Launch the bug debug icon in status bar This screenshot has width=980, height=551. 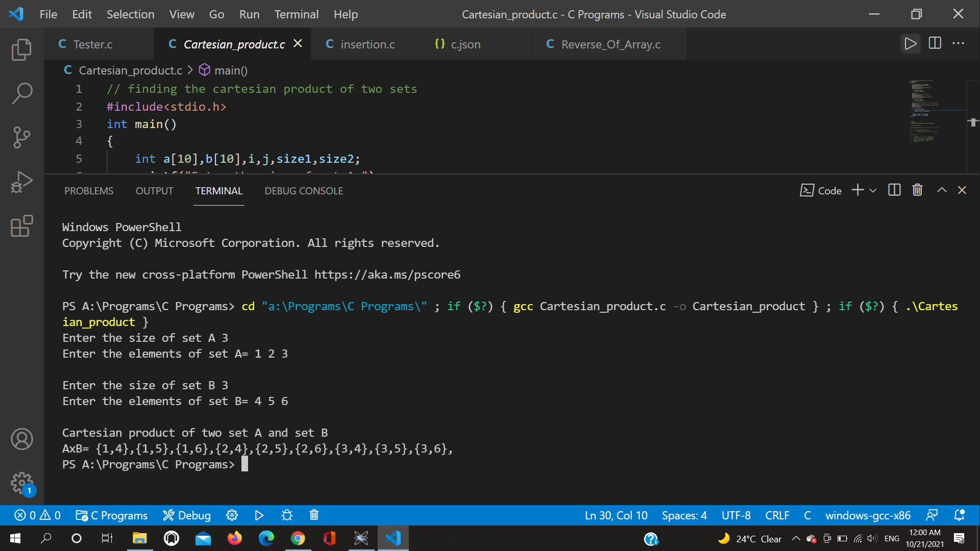pos(286,515)
